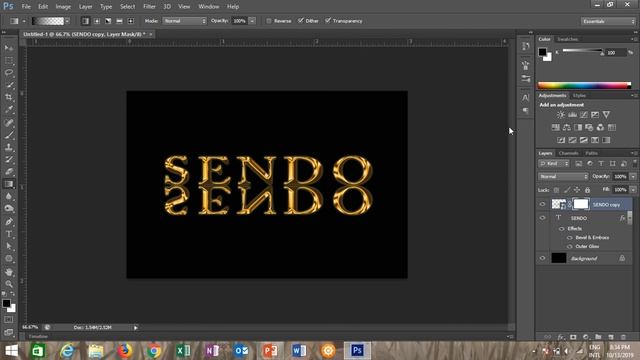Image resolution: width=640 pixels, height=360 pixels.
Task: Toggle Outer Glow effect visibility
Action: [569, 247]
